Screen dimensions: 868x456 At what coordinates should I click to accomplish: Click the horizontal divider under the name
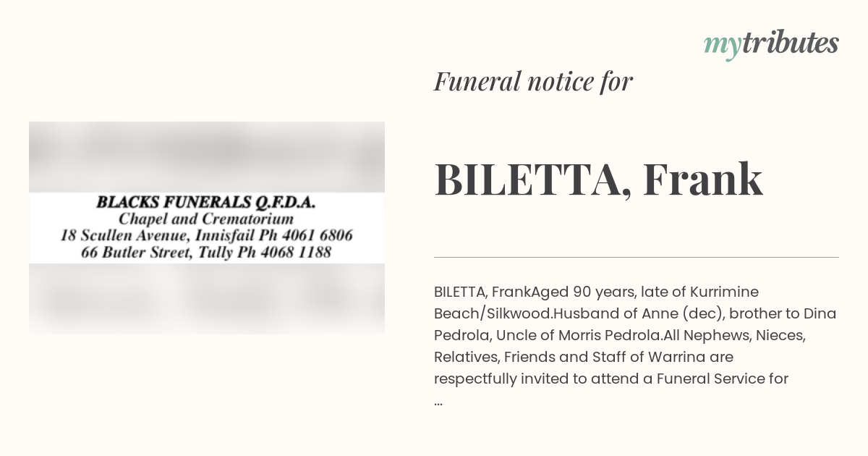[637, 257]
